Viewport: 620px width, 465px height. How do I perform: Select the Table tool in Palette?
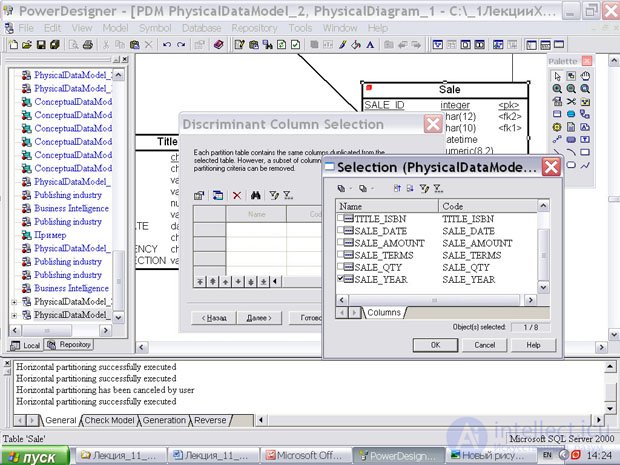(557, 114)
